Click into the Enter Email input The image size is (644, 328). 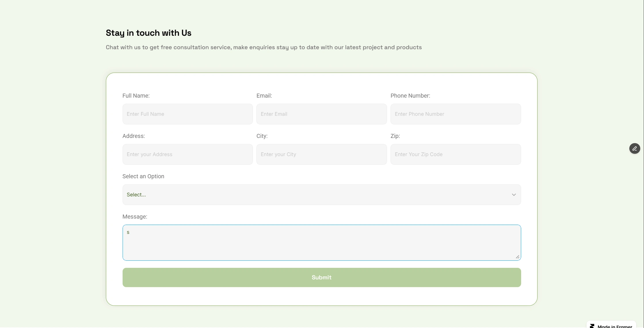[x=321, y=114]
